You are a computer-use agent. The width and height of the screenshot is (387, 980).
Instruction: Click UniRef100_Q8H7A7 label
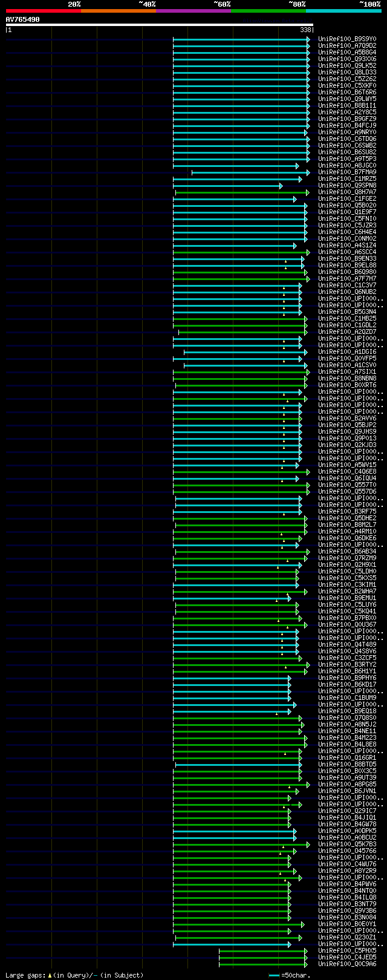[347, 192]
